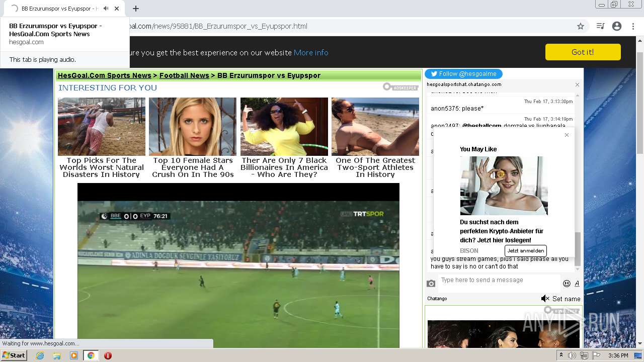Click the BISON advertiser label
The image size is (644, 362).
pos(469,250)
